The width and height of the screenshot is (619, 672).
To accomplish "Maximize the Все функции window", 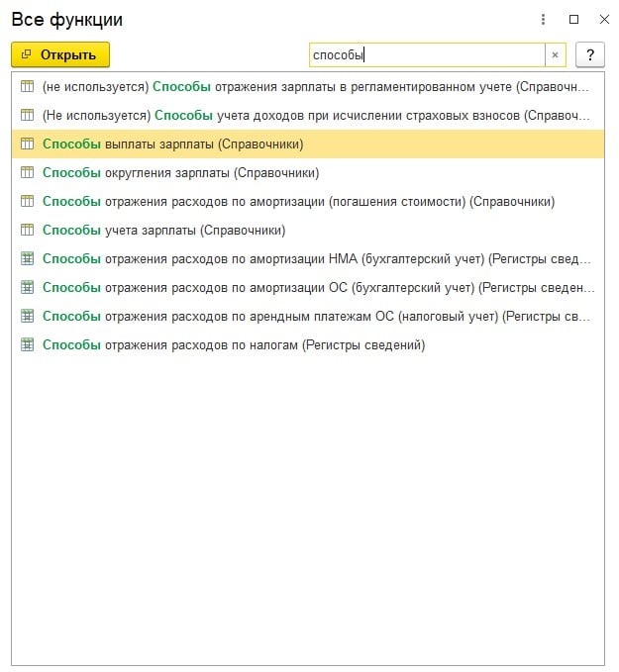I will click(573, 19).
